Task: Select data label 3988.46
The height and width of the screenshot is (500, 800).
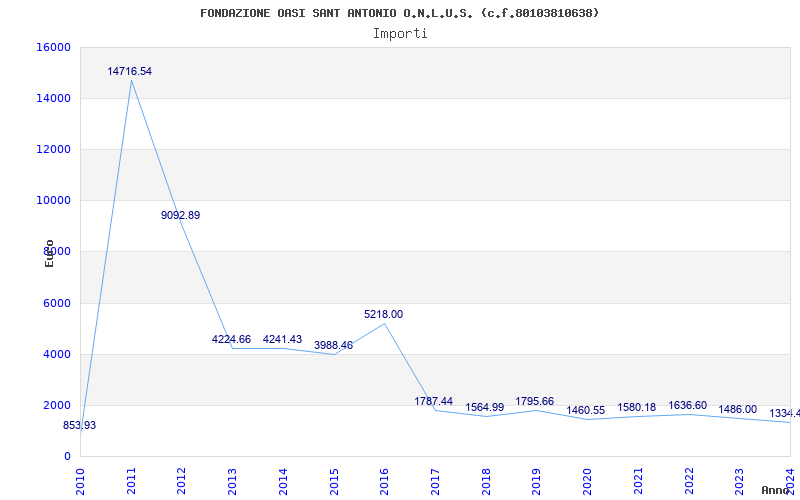Action: click(333, 345)
